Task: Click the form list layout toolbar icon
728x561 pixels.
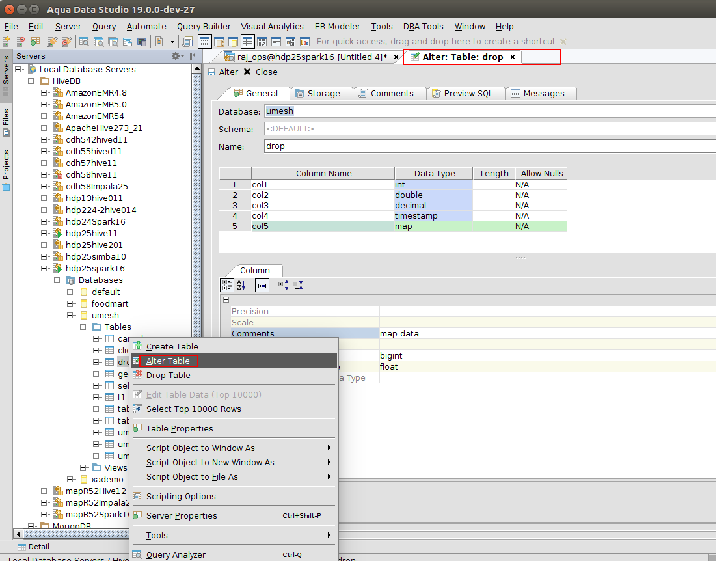Action: [x=276, y=42]
